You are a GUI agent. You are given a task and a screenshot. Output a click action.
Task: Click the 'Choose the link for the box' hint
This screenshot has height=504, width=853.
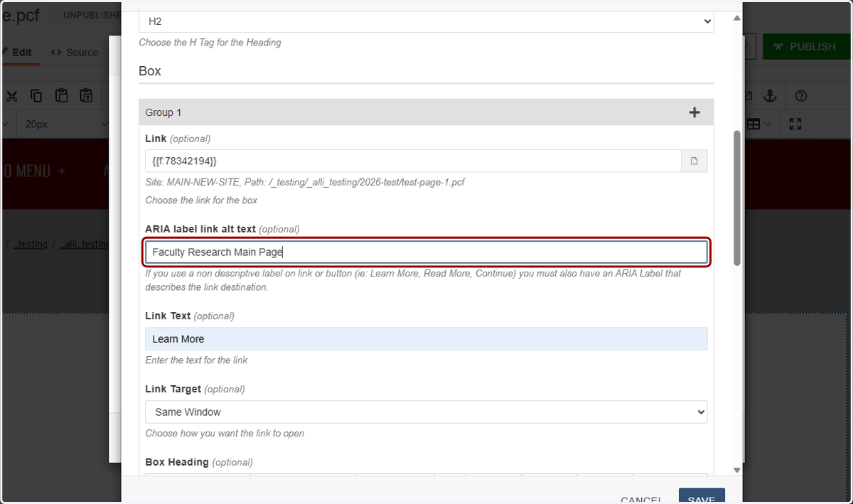pyautogui.click(x=201, y=200)
